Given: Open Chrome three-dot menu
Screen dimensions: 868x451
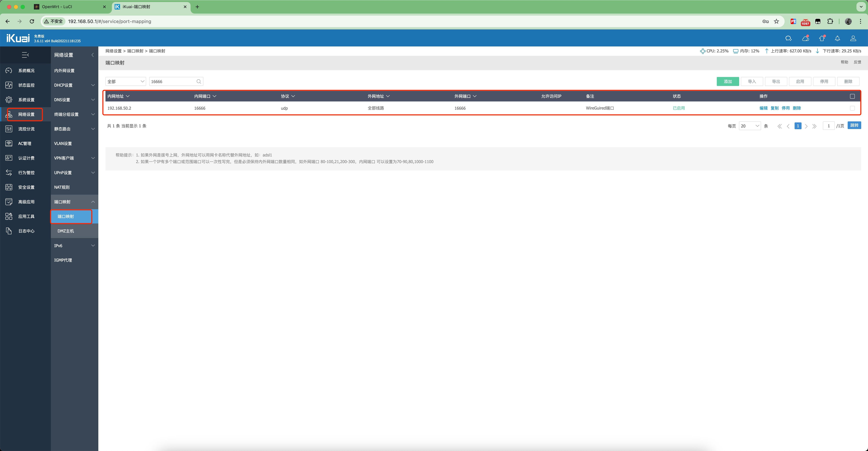Looking at the screenshot, I should tap(861, 21).
